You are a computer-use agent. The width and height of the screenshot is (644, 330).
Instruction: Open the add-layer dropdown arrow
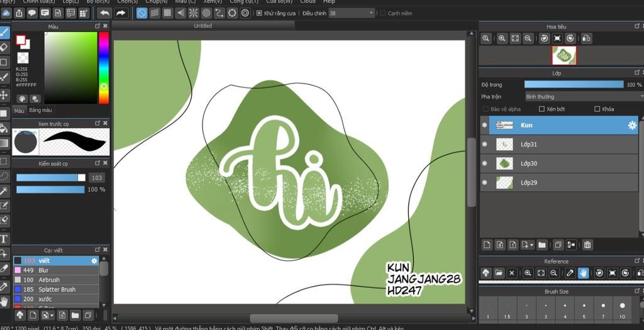click(532, 245)
